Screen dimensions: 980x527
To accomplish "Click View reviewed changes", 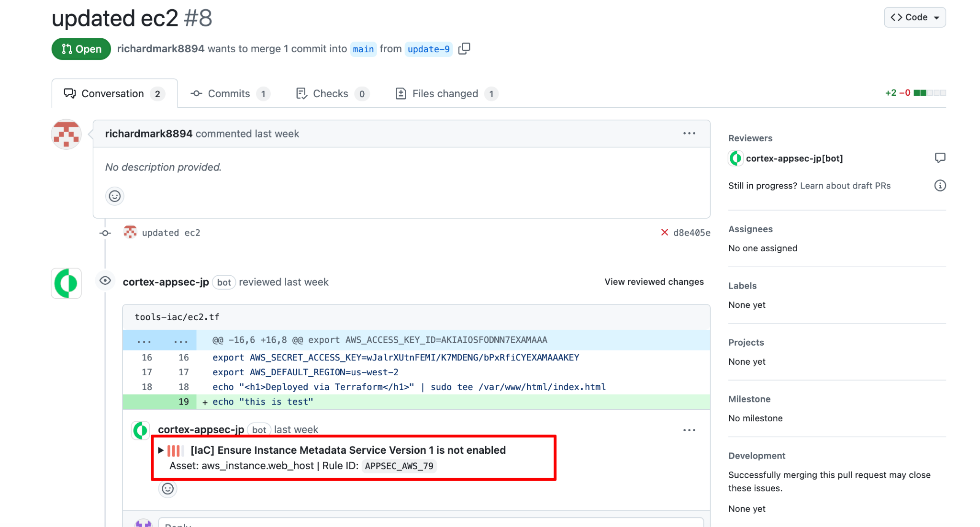I will coord(654,282).
